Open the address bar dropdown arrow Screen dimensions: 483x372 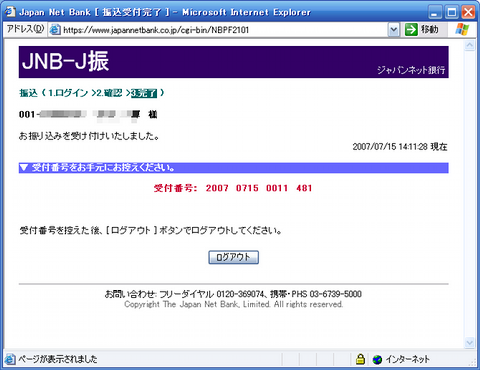coord(394,30)
